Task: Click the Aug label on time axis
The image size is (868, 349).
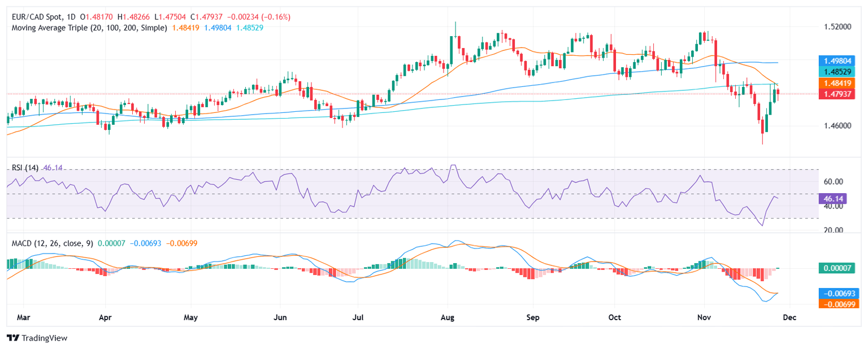Action: (x=448, y=317)
